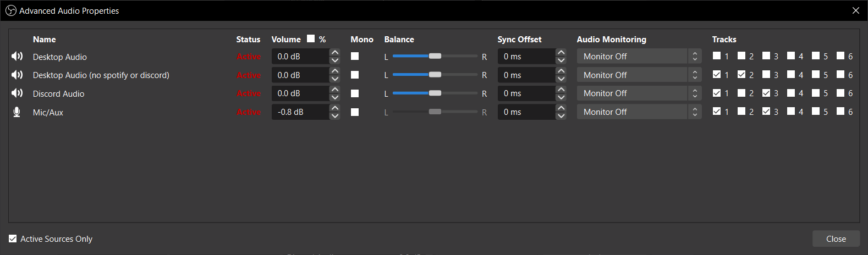
Task: Decrease Desktop Audio volume with down arrow
Action: [x=334, y=60]
